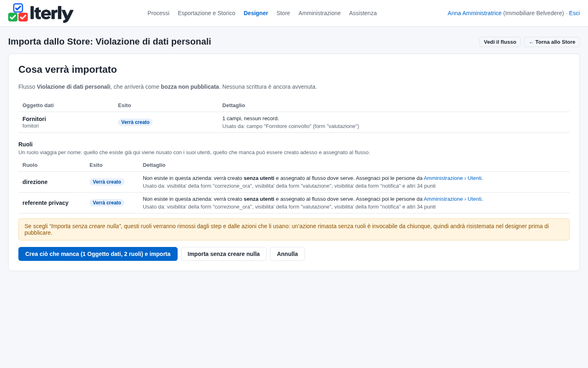Image resolution: width=588 pixels, height=368 pixels.
Task: Go to Esportazione e Storico
Action: [x=207, y=13]
